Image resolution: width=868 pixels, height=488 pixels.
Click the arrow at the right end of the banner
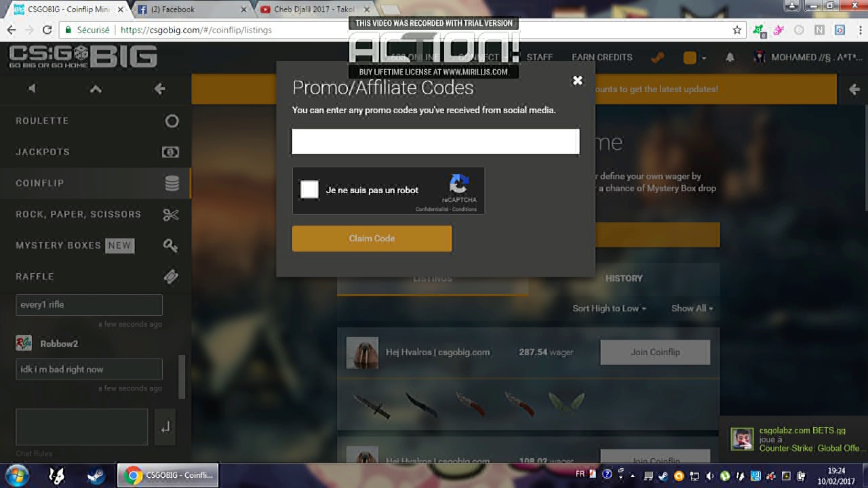coord(854,89)
